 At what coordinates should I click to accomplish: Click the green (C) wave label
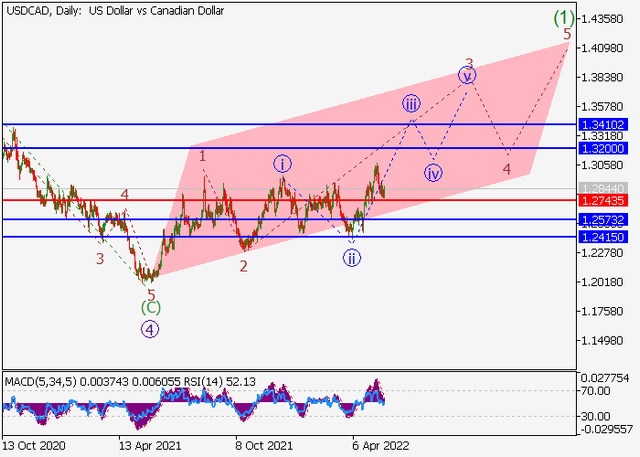[151, 308]
